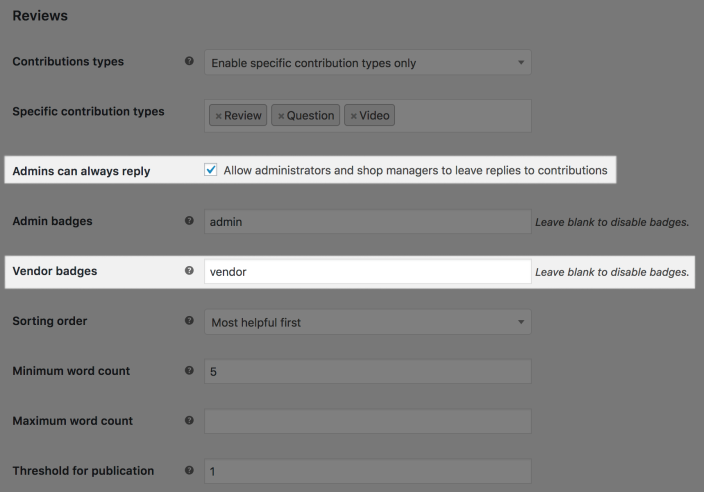The width and height of the screenshot is (704, 492).
Task: Open the Sorting order dropdown
Action: pyautogui.click(x=367, y=322)
